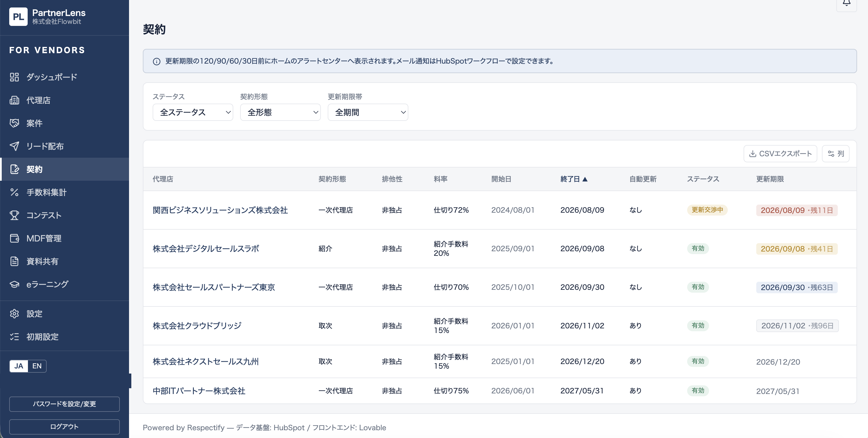Click the 料率 column header
This screenshot has height=438, width=868.
[x=440, y=179]
